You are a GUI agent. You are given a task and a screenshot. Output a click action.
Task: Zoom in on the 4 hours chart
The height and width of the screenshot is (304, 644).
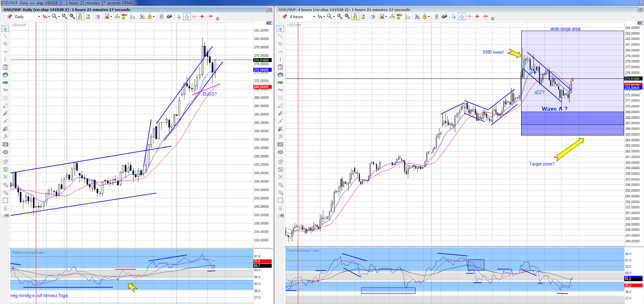tap(340, 17)
